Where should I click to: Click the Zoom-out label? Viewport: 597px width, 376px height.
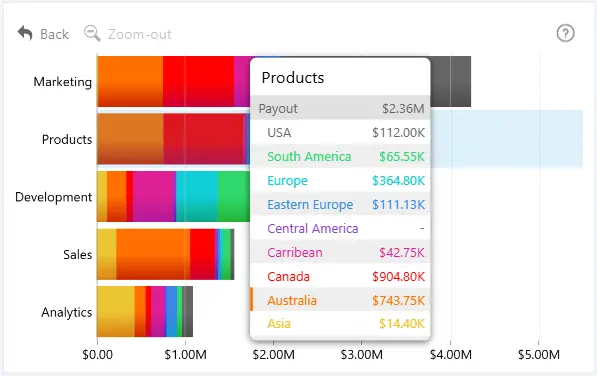click(139, 34)
